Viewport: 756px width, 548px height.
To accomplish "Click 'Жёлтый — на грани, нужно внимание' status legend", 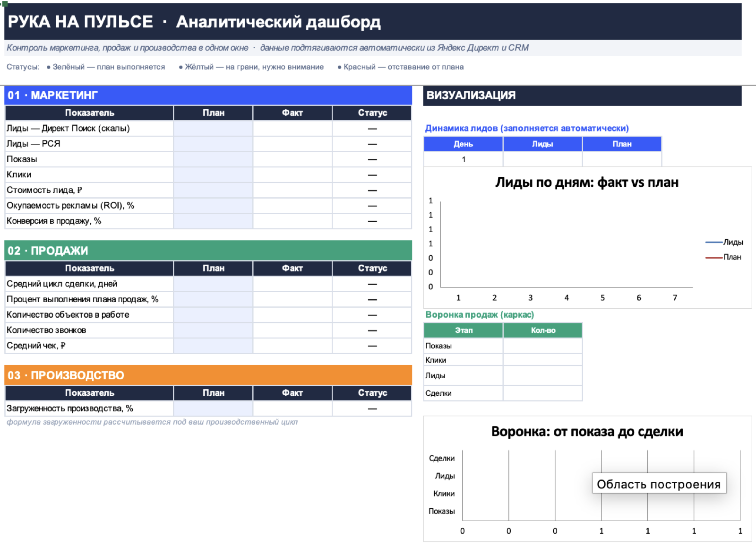I will (x=251, y=67).
